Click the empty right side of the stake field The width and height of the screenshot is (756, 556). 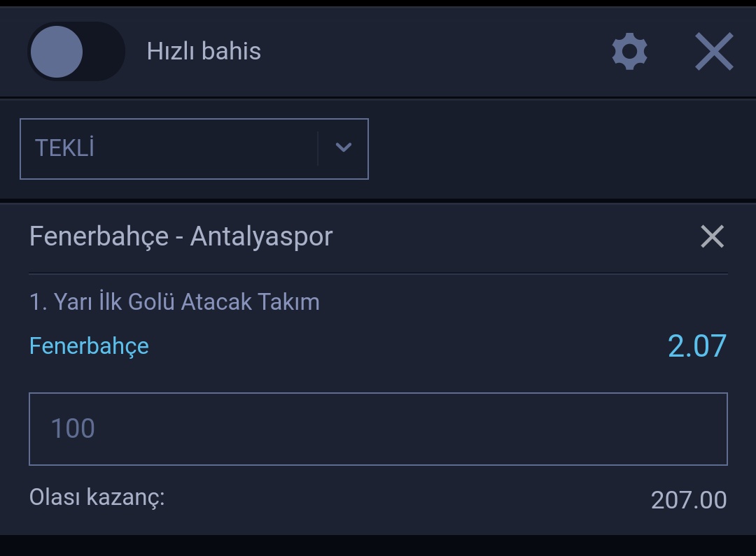tap(531, 429)
